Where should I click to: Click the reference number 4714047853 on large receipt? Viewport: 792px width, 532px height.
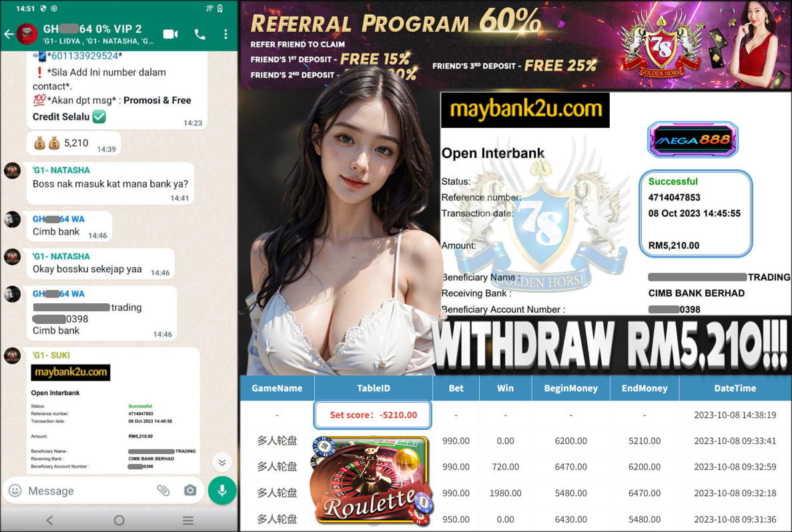click(674, 197)
